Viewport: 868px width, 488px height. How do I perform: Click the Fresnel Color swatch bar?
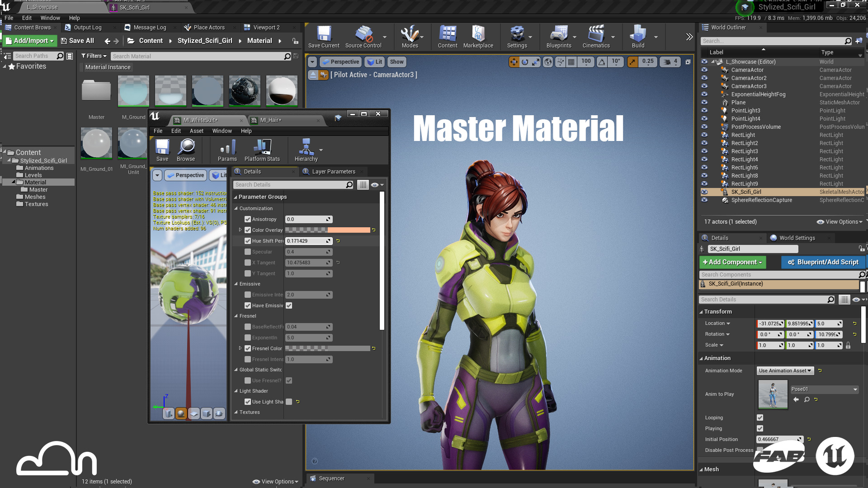pos(327,348)
